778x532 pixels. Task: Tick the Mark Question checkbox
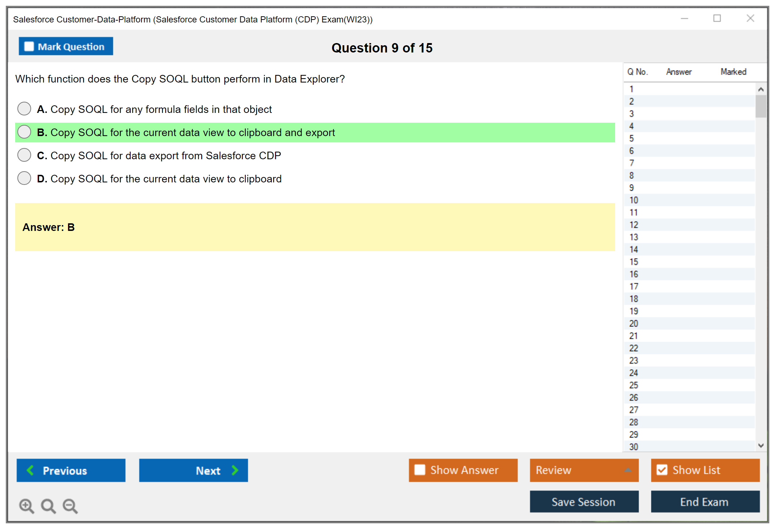click(x=29, y=46)
